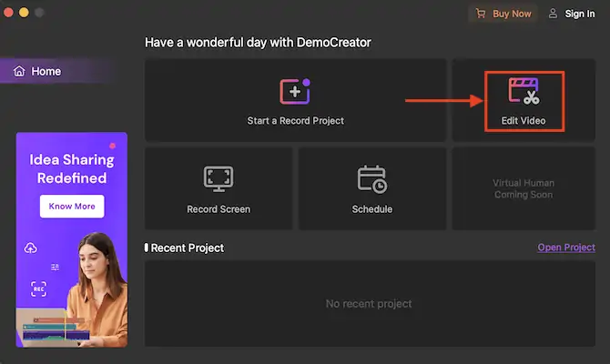Open the Edit Video clapperboard icon
610x364 pixels.
coord(524,91)
